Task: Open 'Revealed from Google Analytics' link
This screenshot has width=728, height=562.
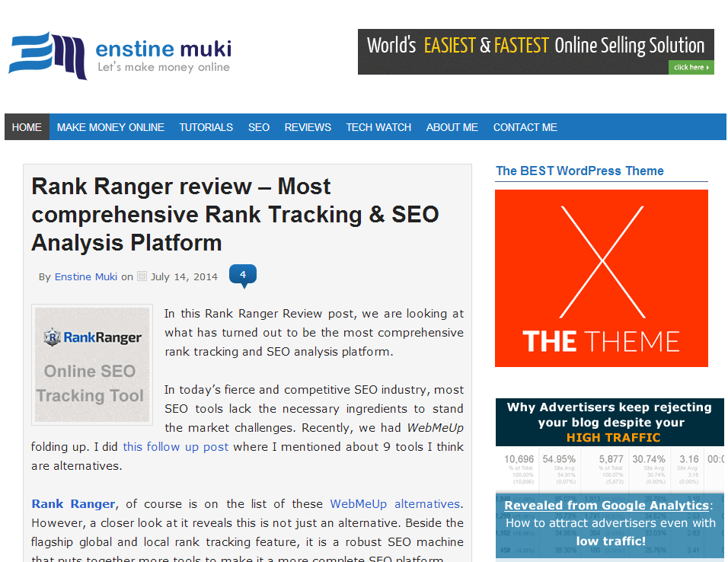Action: pyautogui.click(x=607, y=506)
